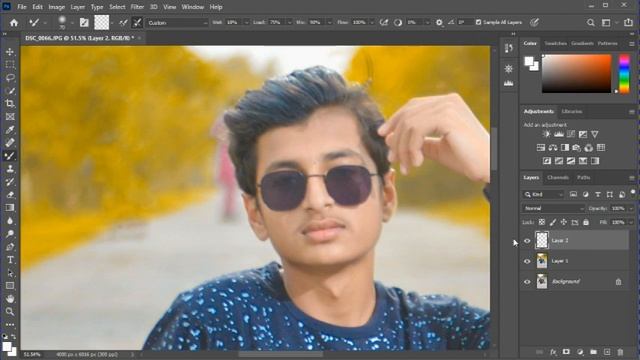The height and width of the screenshot is (360, 640).
Task: Select the Zoom tool
Action: coord(10,312)
